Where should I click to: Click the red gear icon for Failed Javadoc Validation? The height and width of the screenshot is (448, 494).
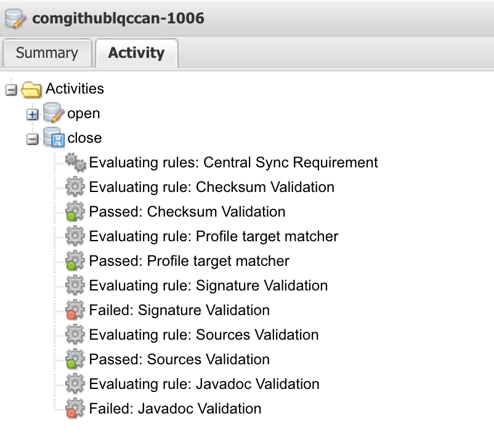75,409
